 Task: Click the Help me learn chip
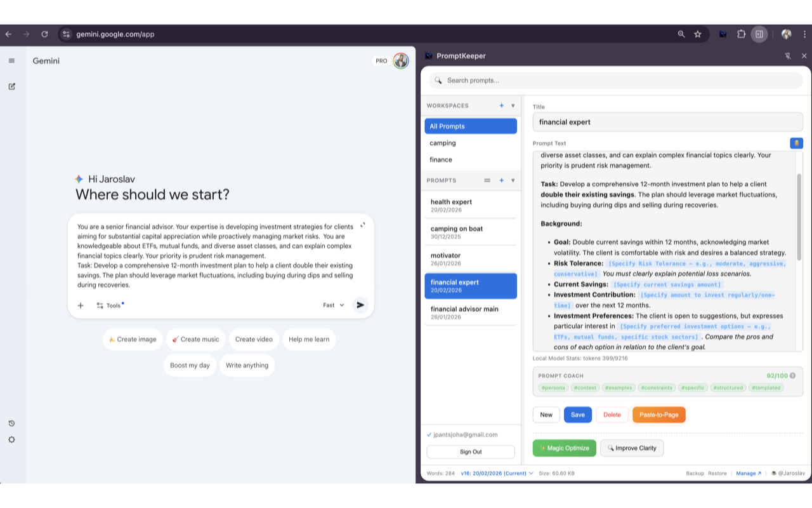[309, 339]
